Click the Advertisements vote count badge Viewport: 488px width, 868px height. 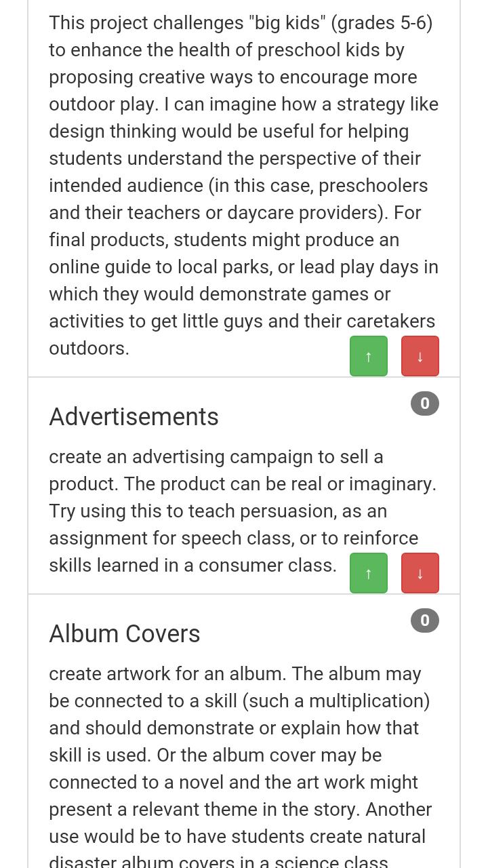click(425, 403)
